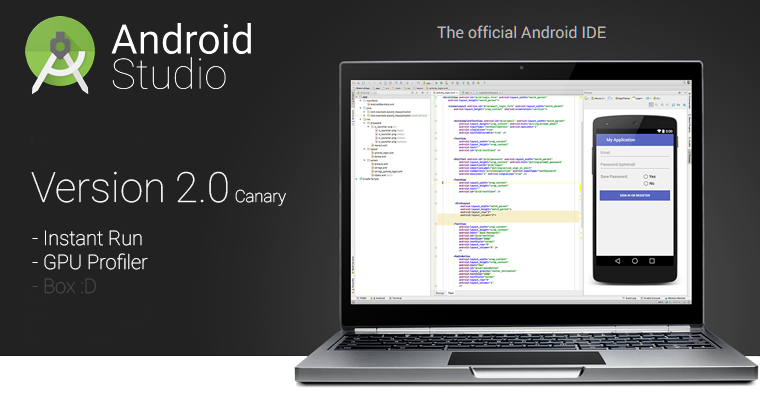This screenshot has height=394, width=760.
Task: Open the TODO tool window tab
Action: pyautogui.click(x=362, y=298)
